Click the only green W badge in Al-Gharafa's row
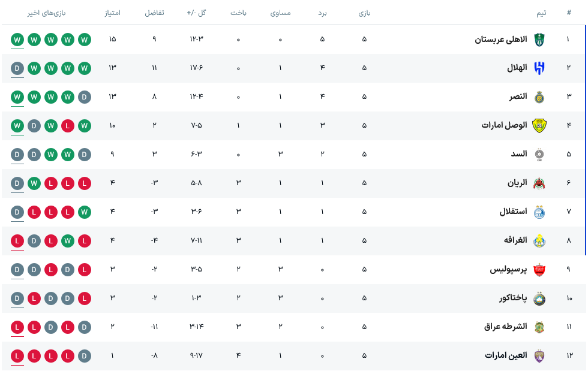The width and height of the screenshot is (588, 377). pyautogui.click(x=67, y=241)
